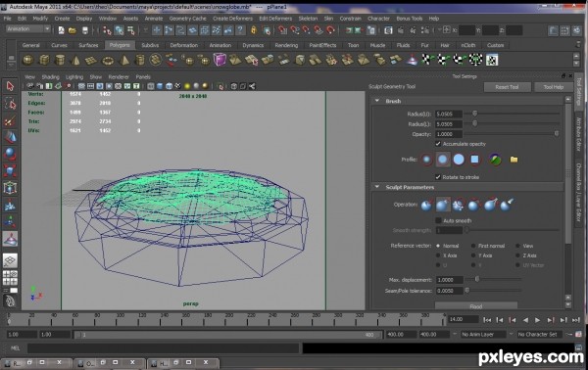Open the Channel Box / Layer Editor tab
The image size is (588, 370).
[x=578, y=194]
